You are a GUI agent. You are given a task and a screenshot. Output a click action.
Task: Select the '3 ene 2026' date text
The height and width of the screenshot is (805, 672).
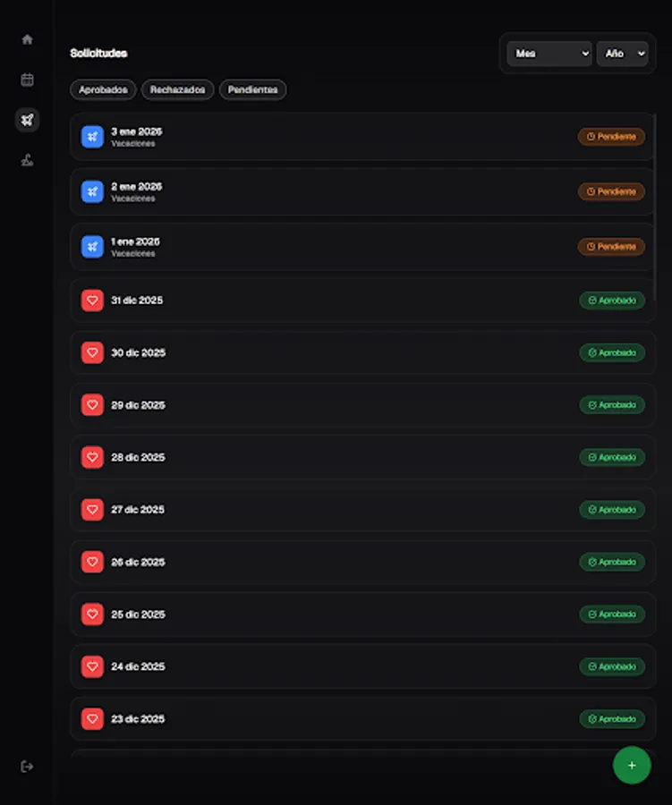point(137,132)
